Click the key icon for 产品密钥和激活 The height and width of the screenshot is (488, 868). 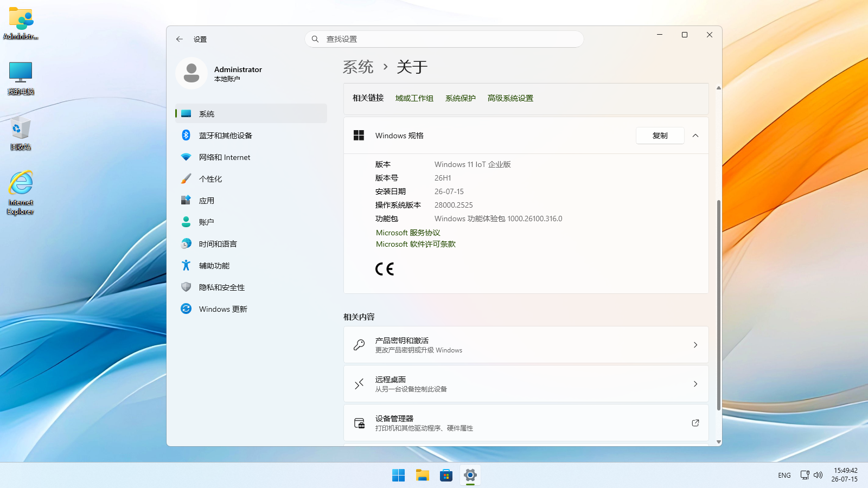[x=359, y=345]
